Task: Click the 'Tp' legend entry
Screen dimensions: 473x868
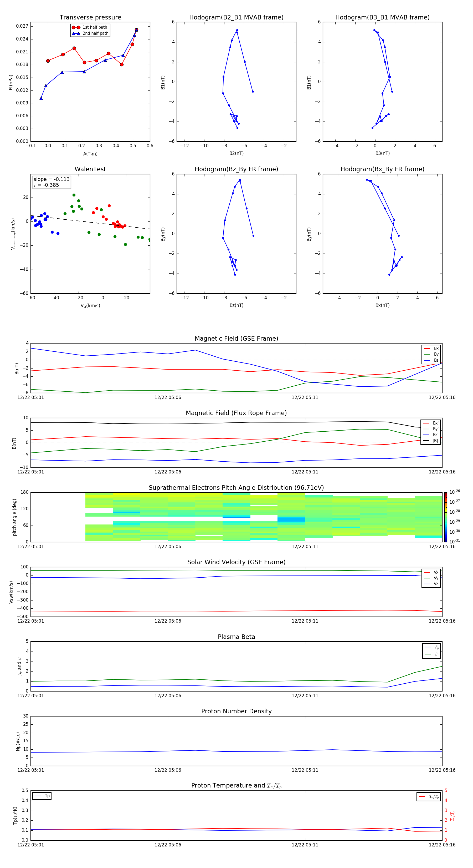Action: 42,796
